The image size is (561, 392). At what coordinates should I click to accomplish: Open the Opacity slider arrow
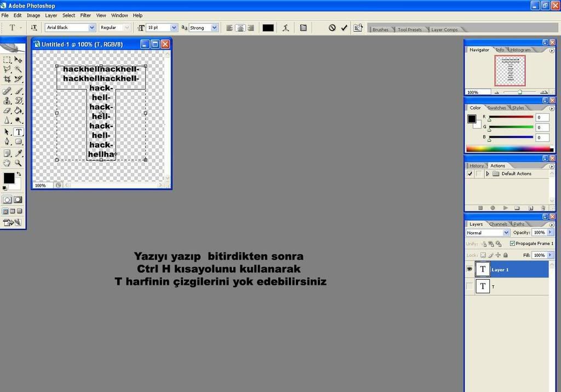coord(550,232)
